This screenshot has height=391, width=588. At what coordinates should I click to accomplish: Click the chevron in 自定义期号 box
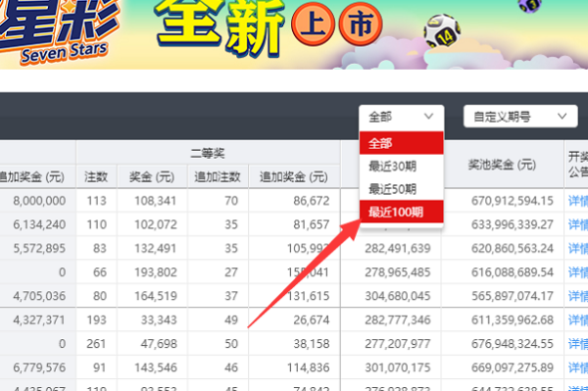[562, 117]
